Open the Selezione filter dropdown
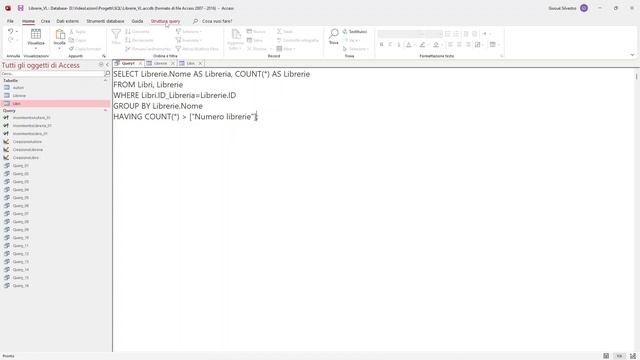640x360 pixels. (x=189, y=31)
